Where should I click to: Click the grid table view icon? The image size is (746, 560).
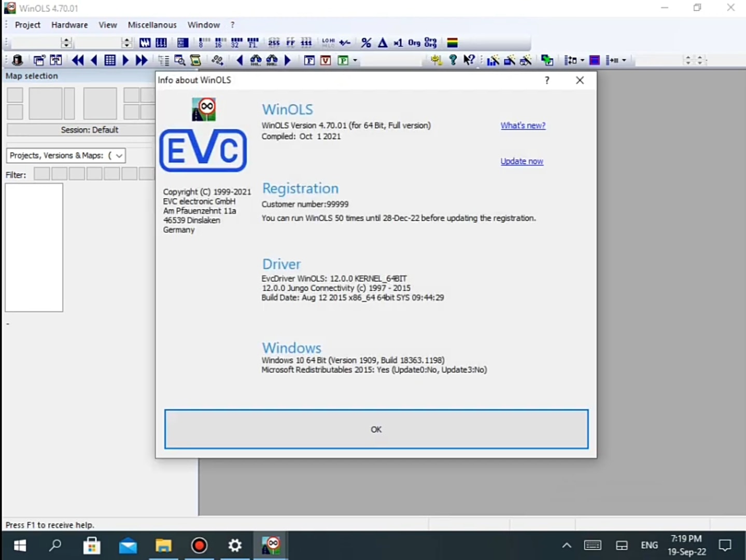tap(110, 60)
